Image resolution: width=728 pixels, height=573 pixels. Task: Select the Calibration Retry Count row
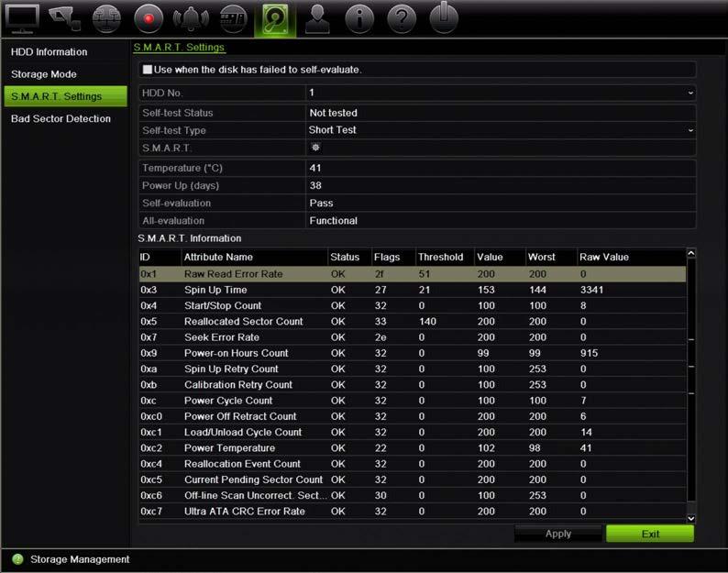point(413,384)
